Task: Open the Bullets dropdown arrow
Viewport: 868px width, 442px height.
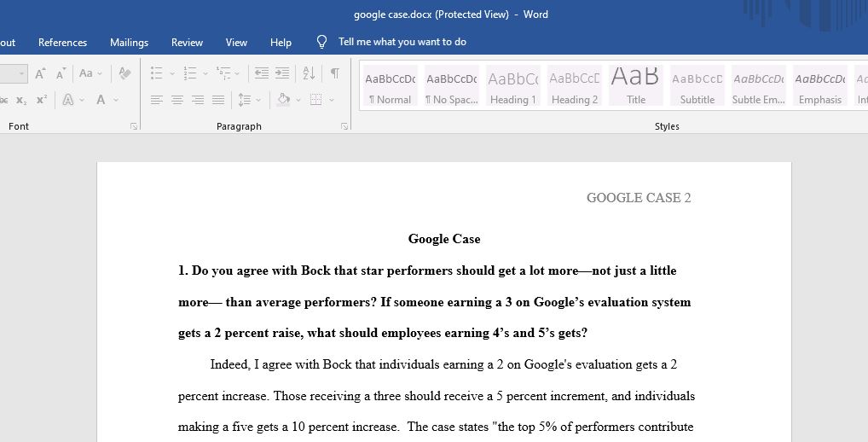Action: (x=171, y=73)
